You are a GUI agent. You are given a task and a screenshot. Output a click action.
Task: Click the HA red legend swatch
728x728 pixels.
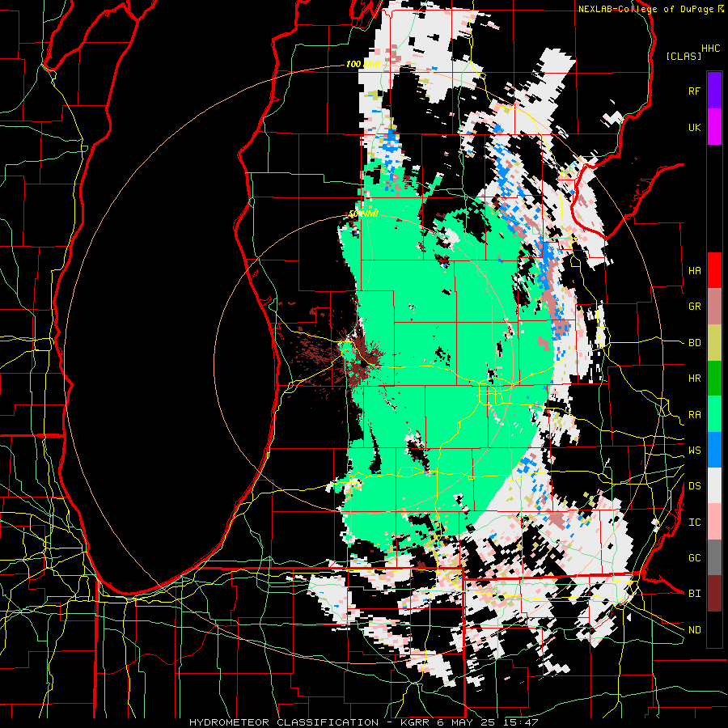[714, 270]
